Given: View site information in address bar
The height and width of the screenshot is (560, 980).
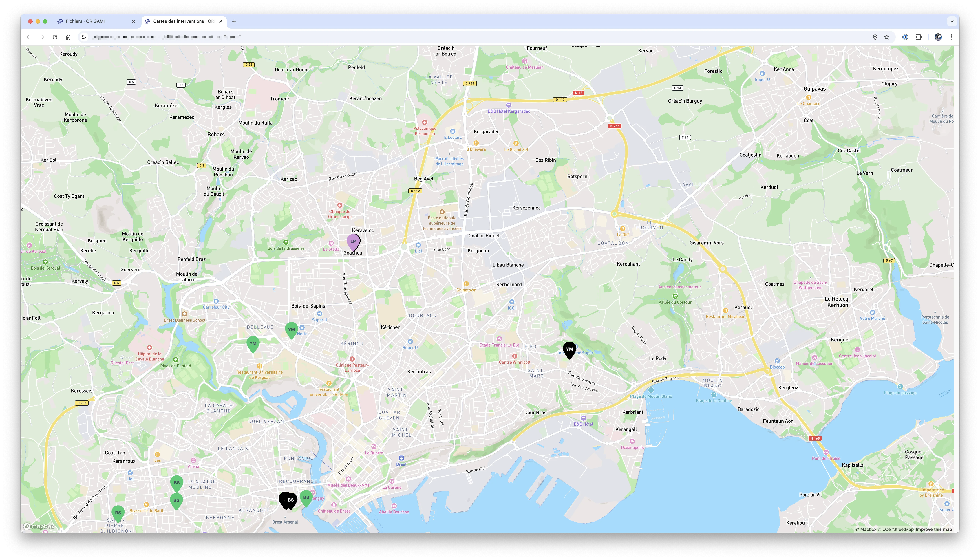Looking at the screenshot, I should point(84,37).
